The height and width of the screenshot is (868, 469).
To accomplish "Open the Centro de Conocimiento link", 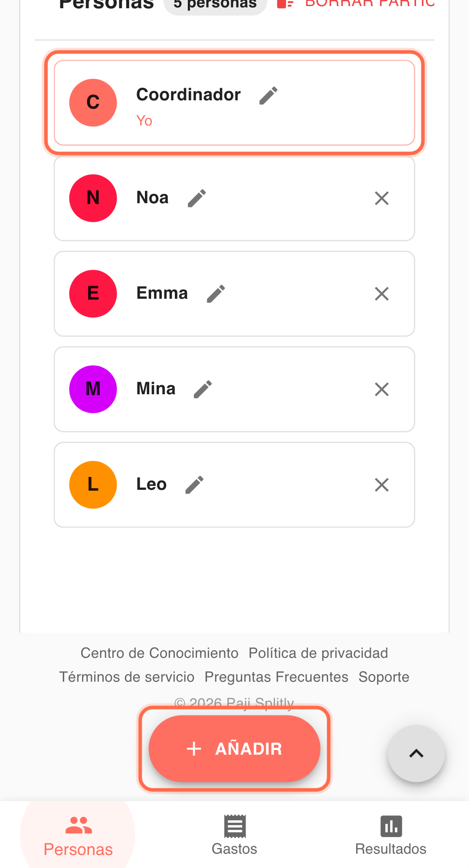I will [x=159, y=653].
